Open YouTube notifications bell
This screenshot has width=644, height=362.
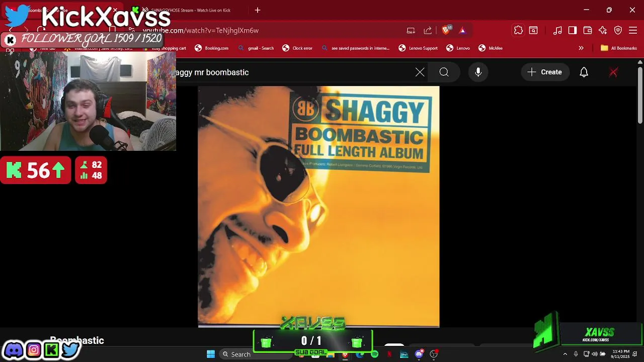pyautogui.click(x=584, y=72)
